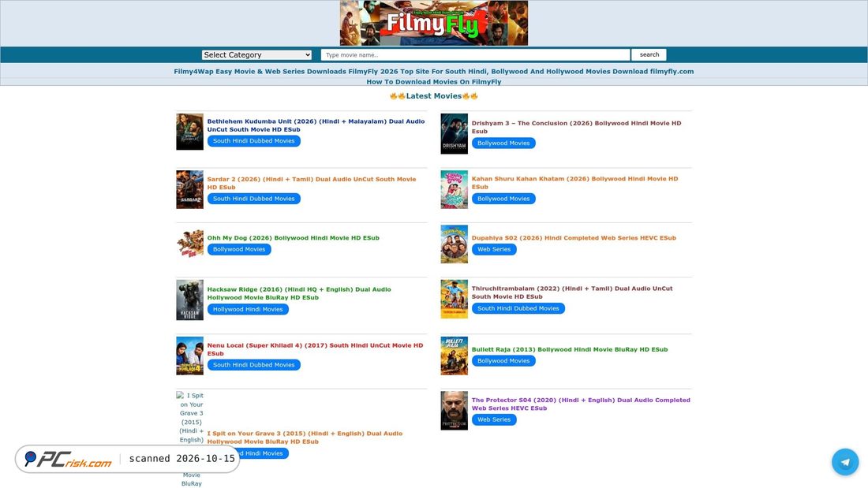Image resolution: width=868 pixels, height=488 pixels.
Task: Open Hacksaw Ridge (2016) title link
Action: click(299, 293)
